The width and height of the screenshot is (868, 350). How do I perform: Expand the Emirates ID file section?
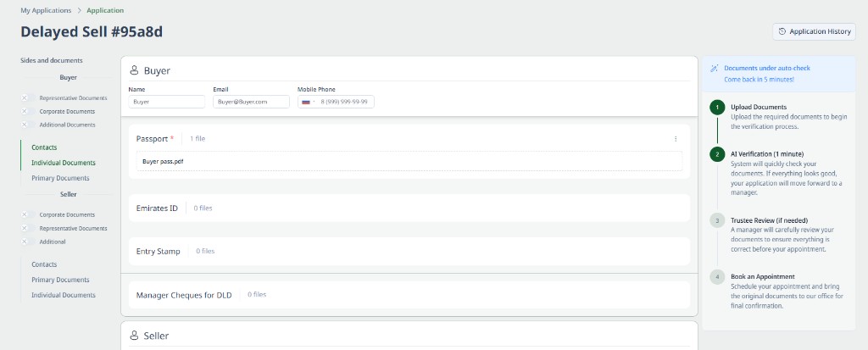pos(409,208)
